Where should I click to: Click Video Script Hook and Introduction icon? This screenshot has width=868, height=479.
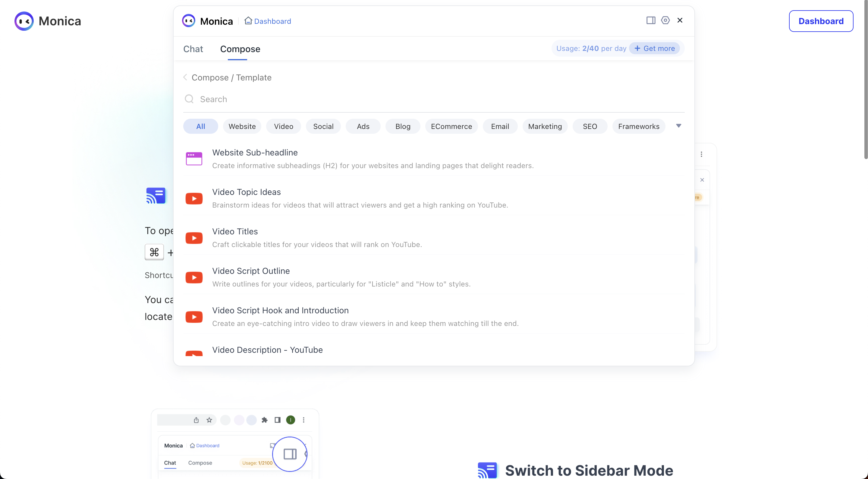pos(194,317)
